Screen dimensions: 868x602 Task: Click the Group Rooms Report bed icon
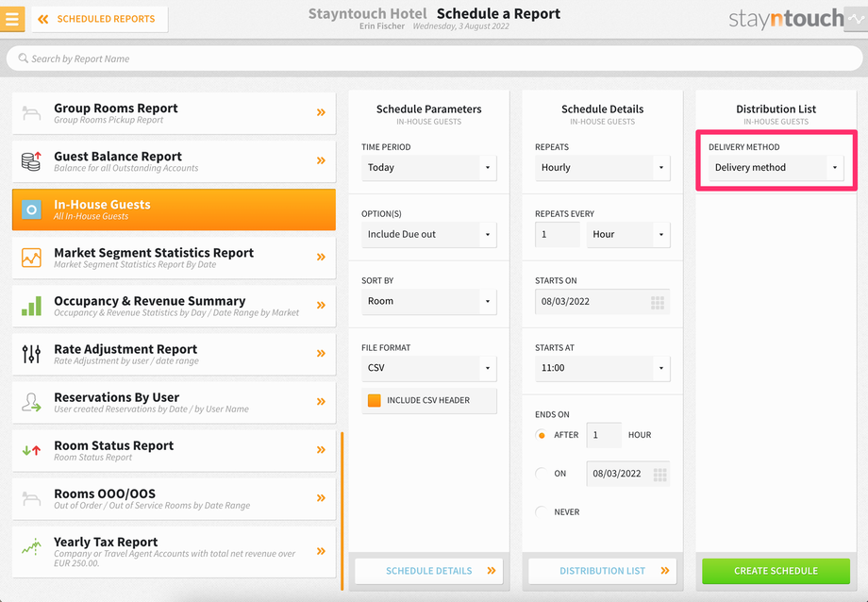coord(31,113)
